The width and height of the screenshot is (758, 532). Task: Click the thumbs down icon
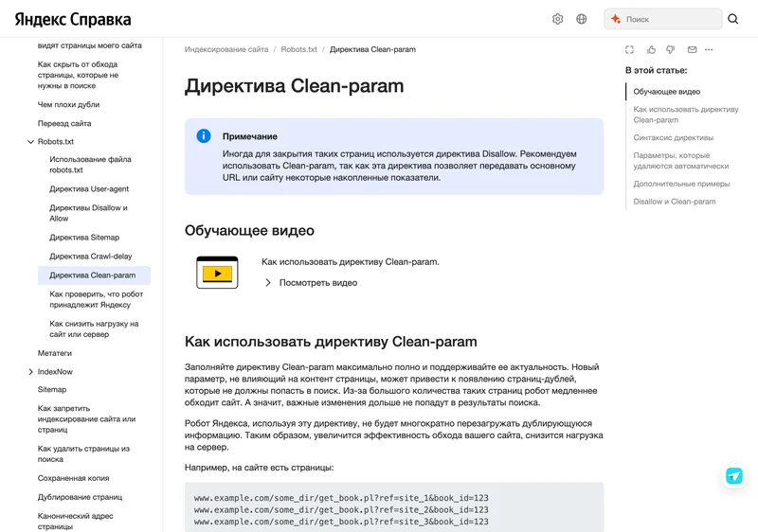671,50
